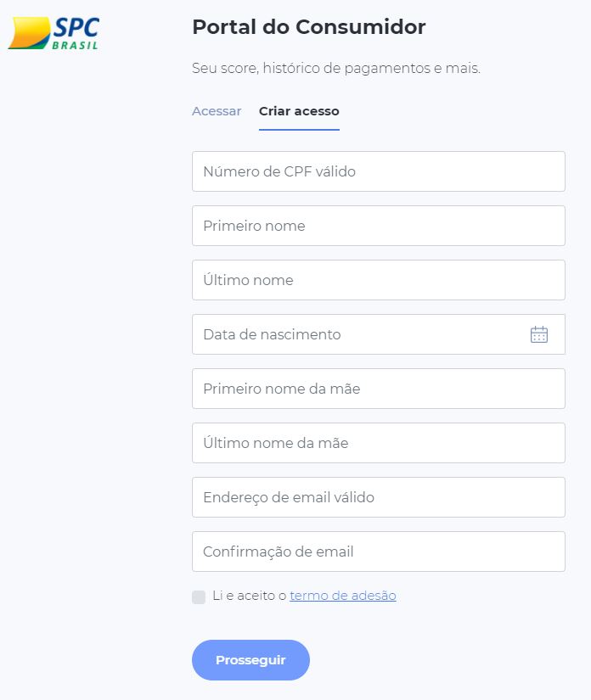
Task: Click the Data de nascimento field
Action: pyautogui.click(x=357, y=334)
